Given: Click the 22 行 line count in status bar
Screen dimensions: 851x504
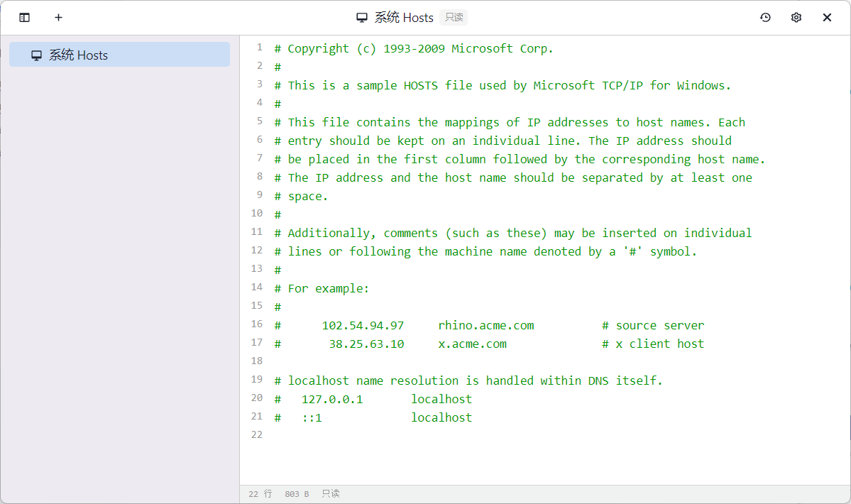Looking at the screenshot, I should (260, 493).
